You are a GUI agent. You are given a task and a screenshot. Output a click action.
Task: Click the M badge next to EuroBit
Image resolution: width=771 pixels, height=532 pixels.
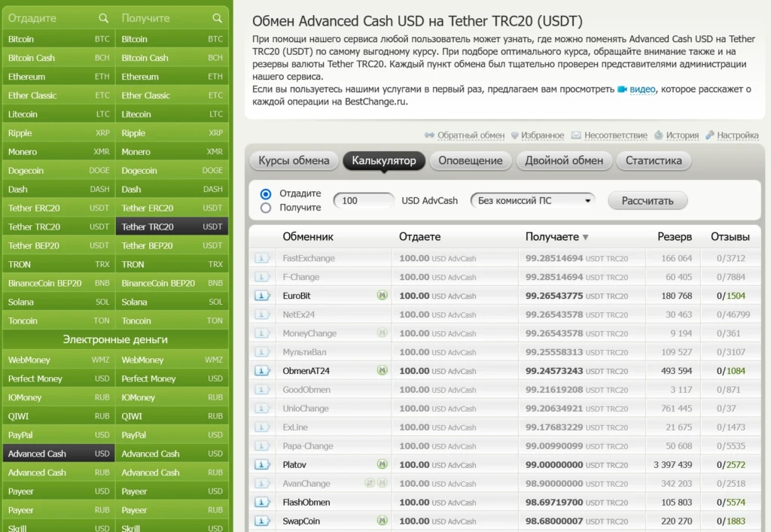coord(382,295)
